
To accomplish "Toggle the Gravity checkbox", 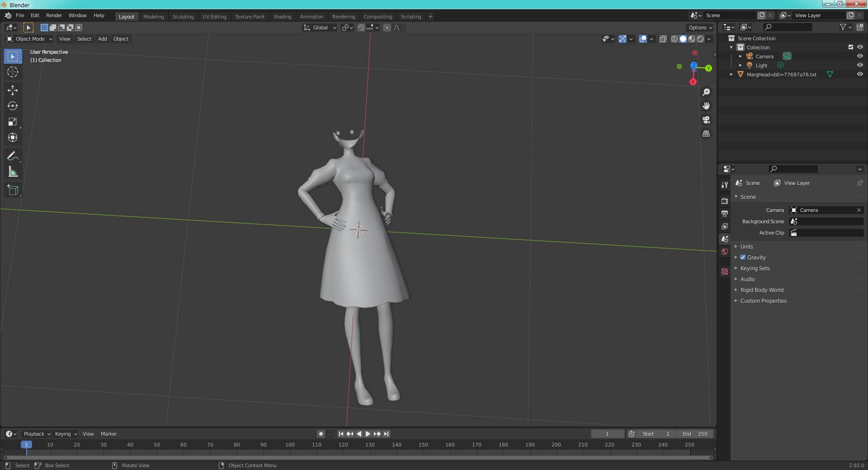I will (x=743, y=257).
